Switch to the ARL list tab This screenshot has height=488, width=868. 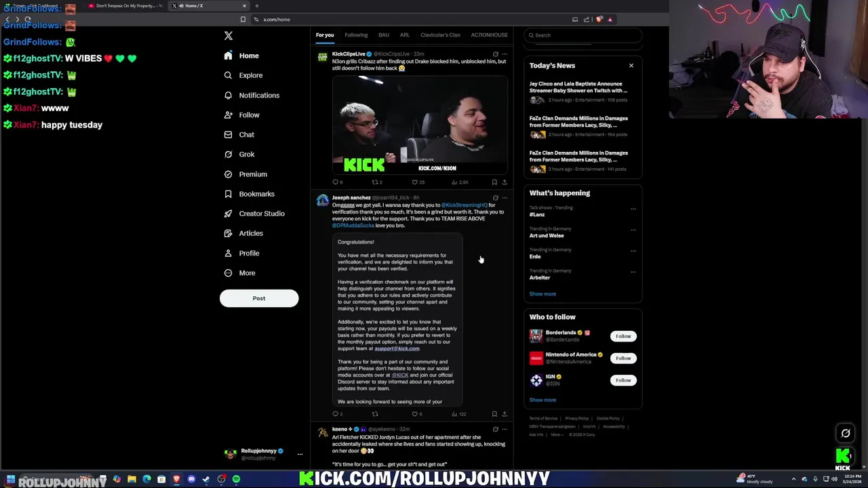pyautogui.click(x=405, y=35)
